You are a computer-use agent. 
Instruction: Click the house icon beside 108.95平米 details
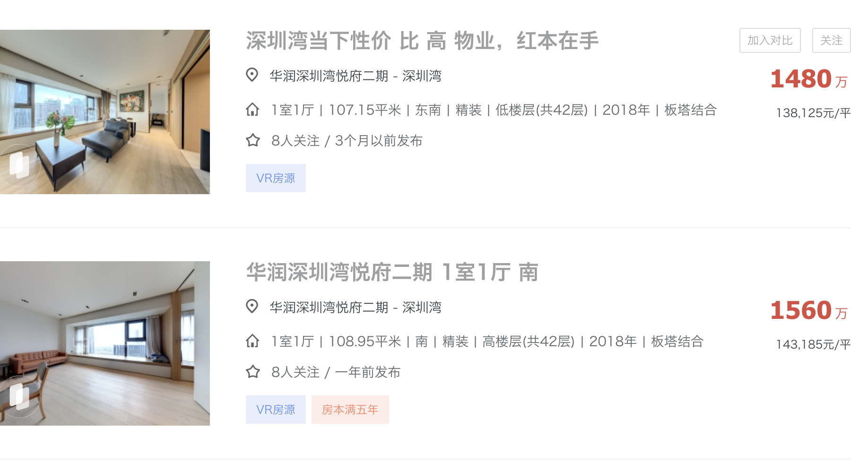pos(252,341)
